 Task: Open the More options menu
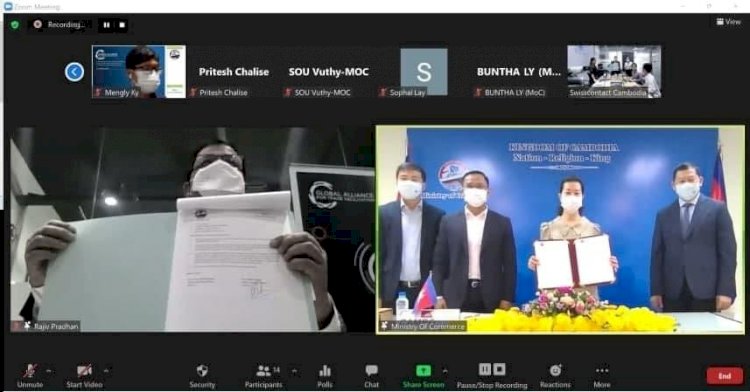coord(602,376)
